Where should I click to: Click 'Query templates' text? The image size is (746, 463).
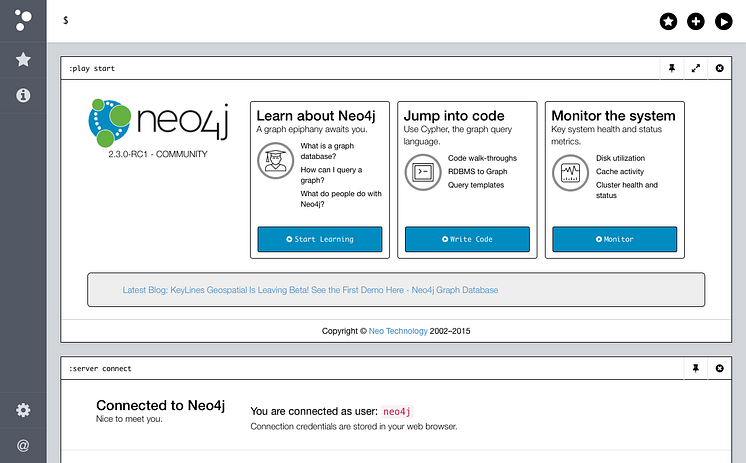[476, 185]
